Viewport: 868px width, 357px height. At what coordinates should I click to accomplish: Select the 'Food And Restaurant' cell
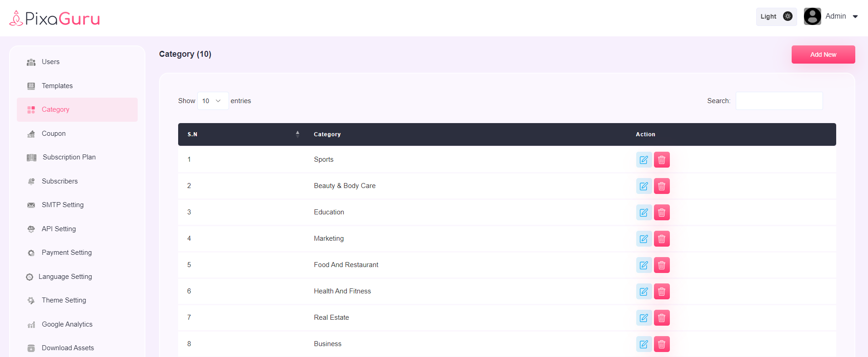click(346, 265)
